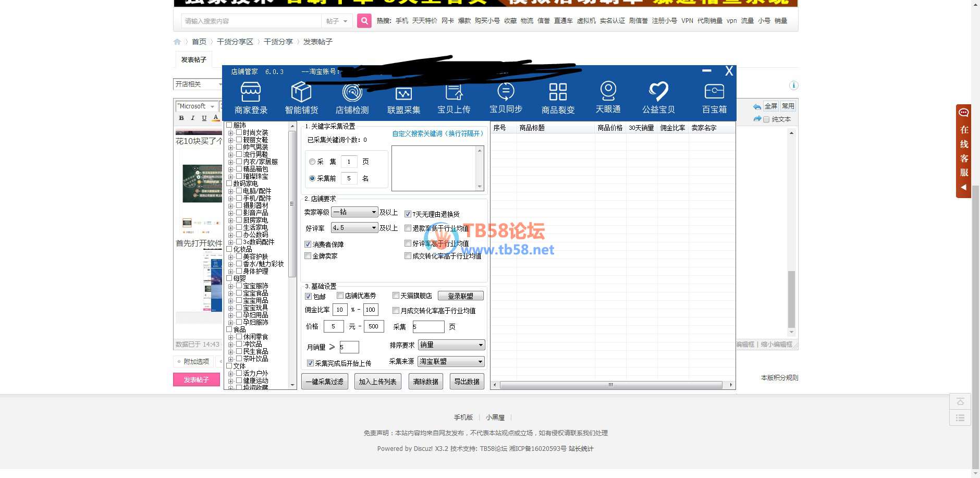The width and height of the screenshot is (980, 478).
Task: Expand the 美容护肤 tree node
Action: click(230, 257)
